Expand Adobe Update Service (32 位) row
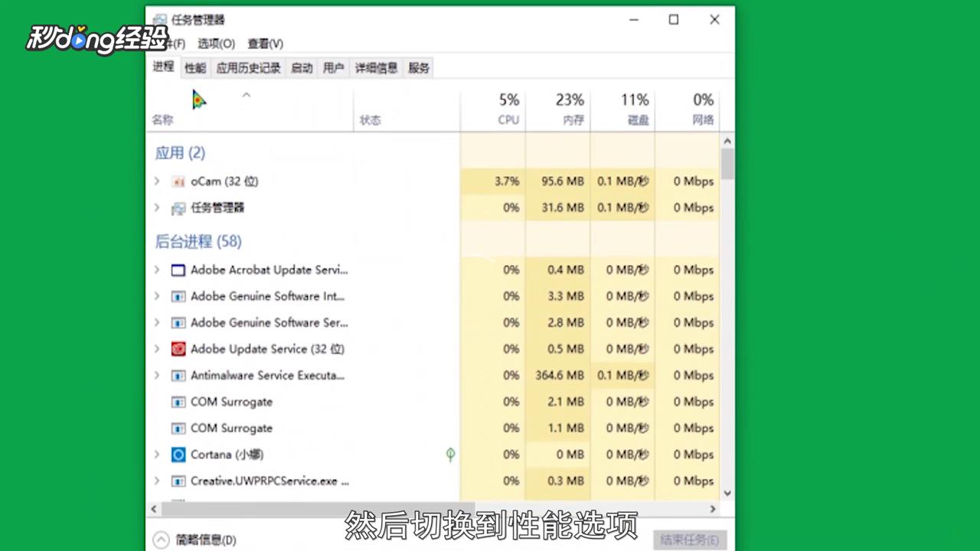The width and height of the screenshot is (980, 551). click(157, 349)
